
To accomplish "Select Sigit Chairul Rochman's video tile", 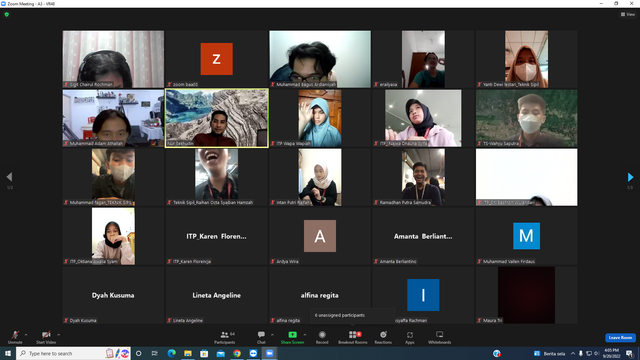I will click(x=113, y=59).
